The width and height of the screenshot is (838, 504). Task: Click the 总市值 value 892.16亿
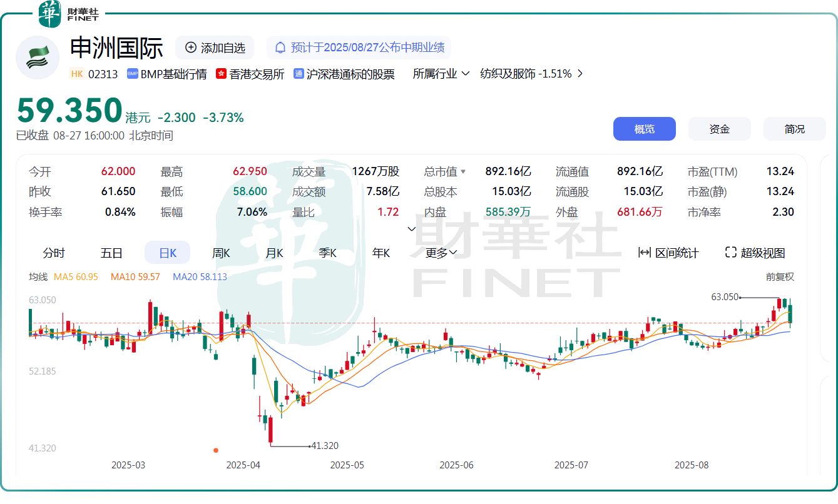(508, 171)
